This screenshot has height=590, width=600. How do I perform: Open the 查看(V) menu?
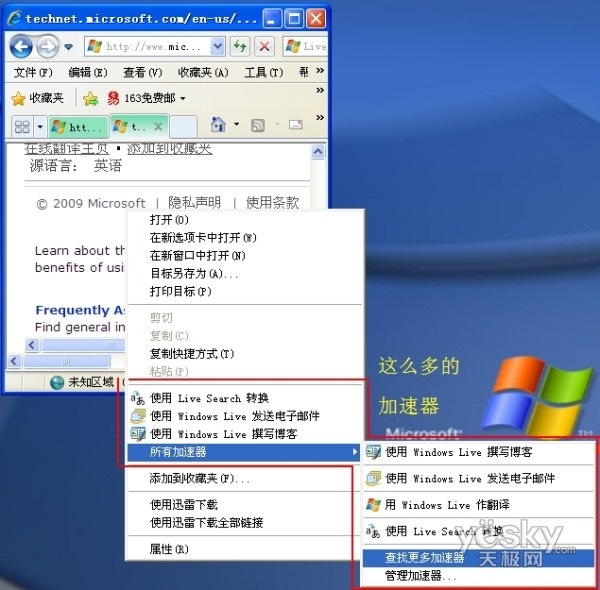point(142,72)
